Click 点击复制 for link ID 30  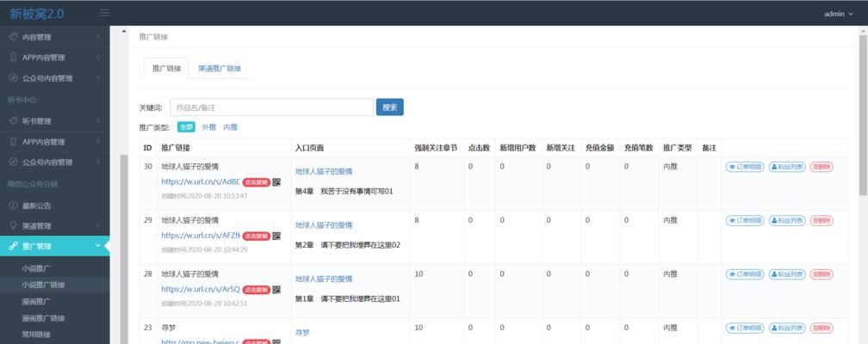tap(257, 182)
